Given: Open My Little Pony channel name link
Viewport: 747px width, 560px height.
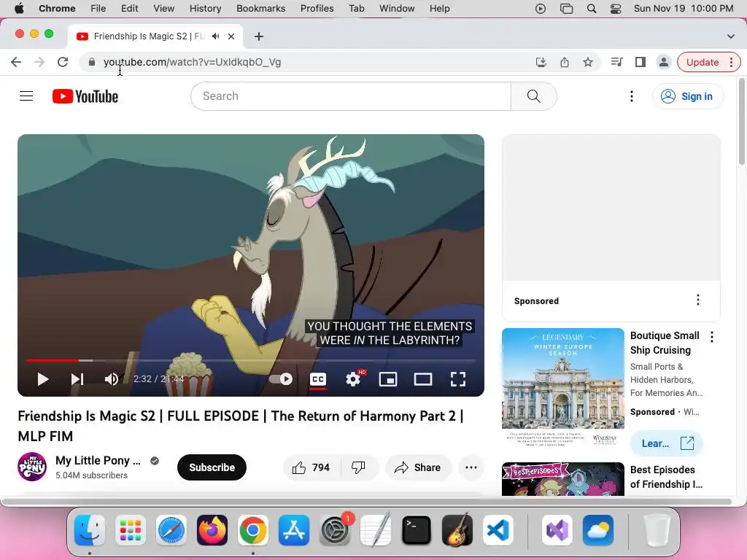Looking at the screenshot, I should point(98,461).
